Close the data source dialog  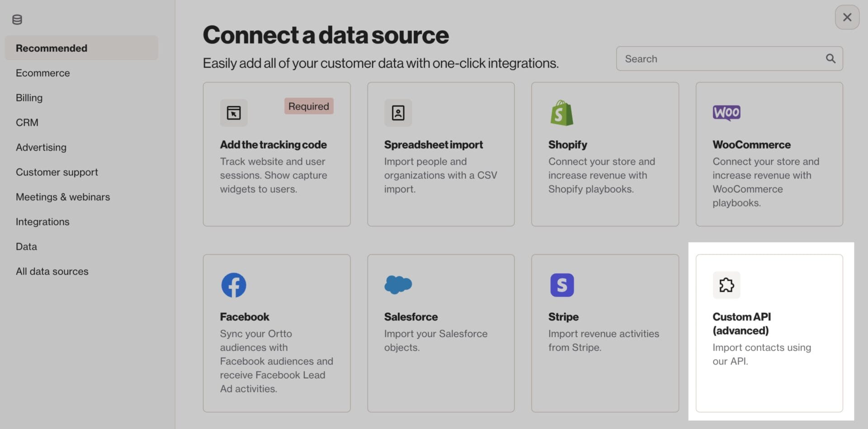pyautogui.click(x=847, y=17)
